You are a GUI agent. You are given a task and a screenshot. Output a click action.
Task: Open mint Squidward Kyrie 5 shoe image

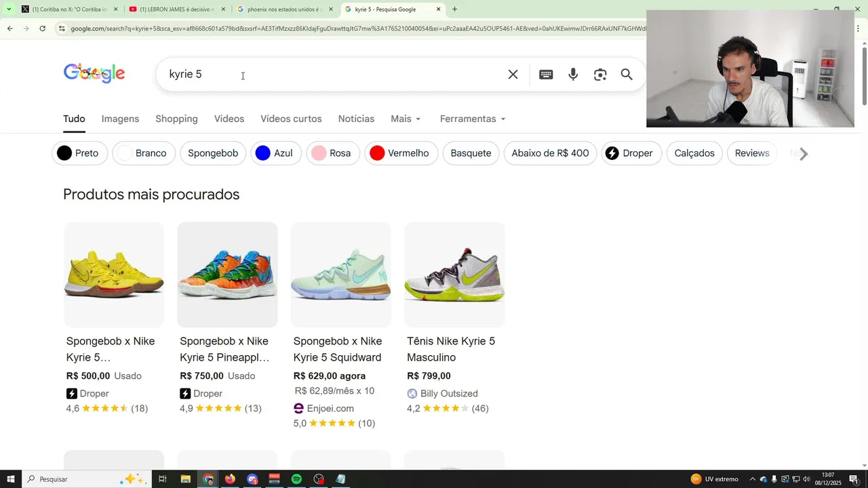pos(340,274)
